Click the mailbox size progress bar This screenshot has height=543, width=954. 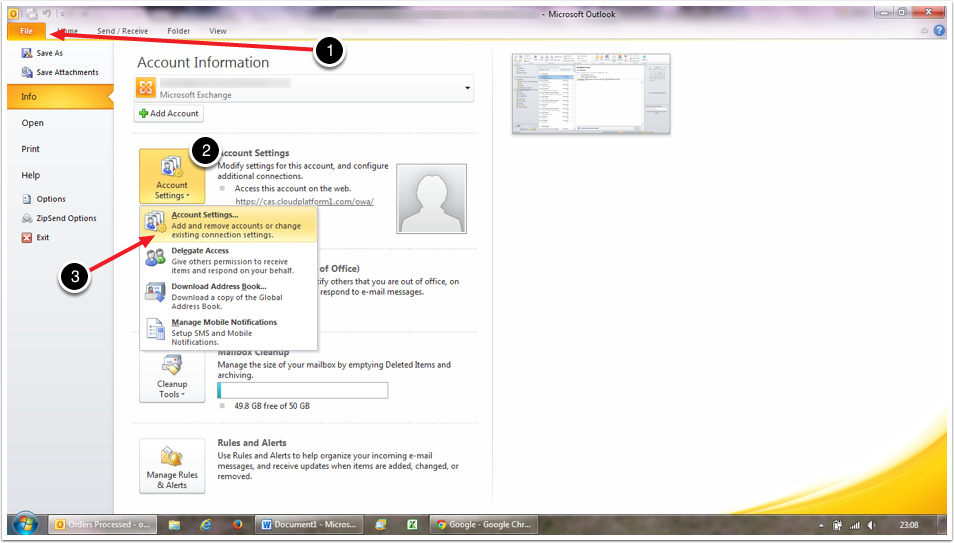click(x=302, y=390)
